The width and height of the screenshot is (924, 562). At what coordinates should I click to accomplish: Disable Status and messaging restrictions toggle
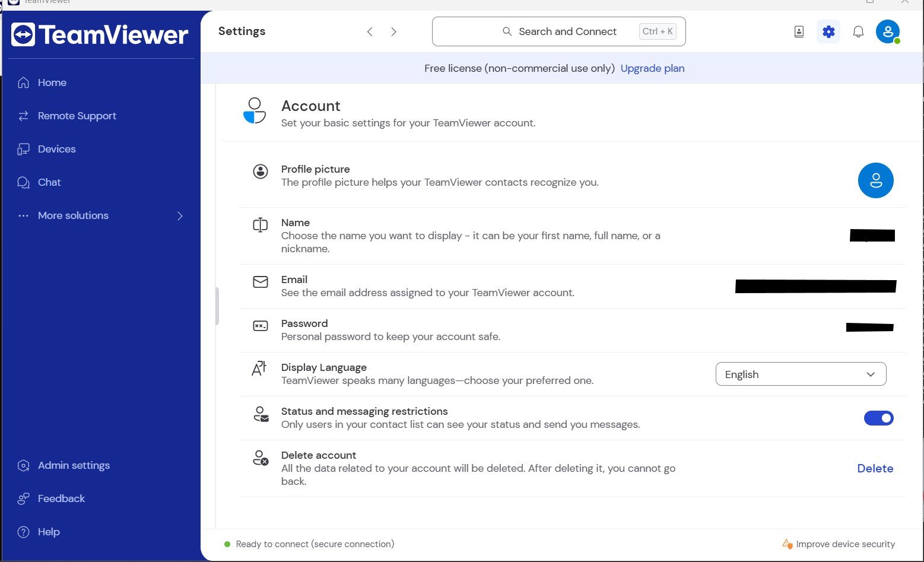tap(878, 418)
